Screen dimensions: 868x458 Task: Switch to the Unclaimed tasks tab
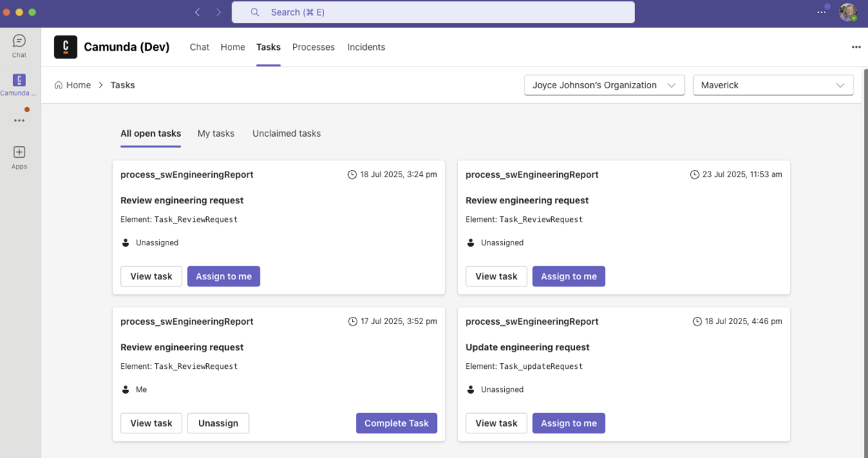[286, 133]
